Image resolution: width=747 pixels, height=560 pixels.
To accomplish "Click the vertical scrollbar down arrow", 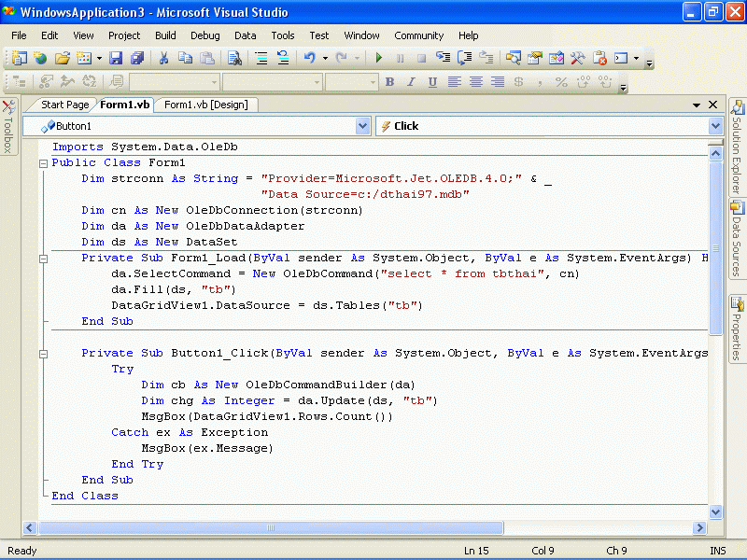I will click(x=715, y=511).
